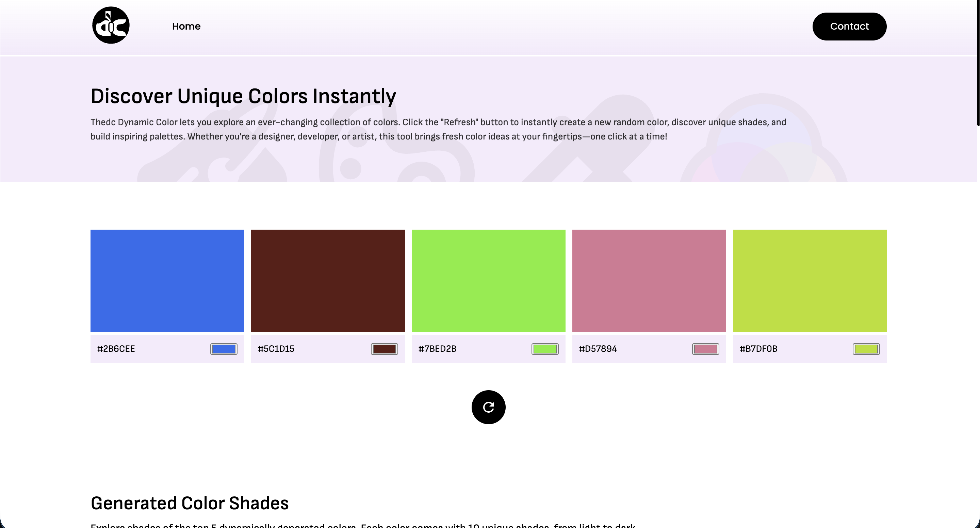
Task: Open the small blue color picker swatch
Action: tap(224, 349)
